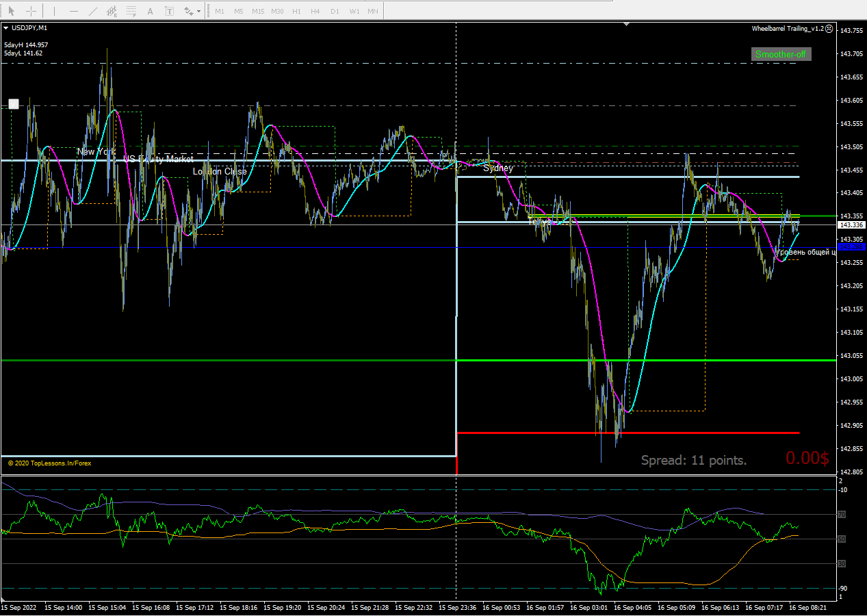867x616 pixels.
Task: Expand the USDJPY,M1 chart menu triangle
Action: tap(5, 28)
